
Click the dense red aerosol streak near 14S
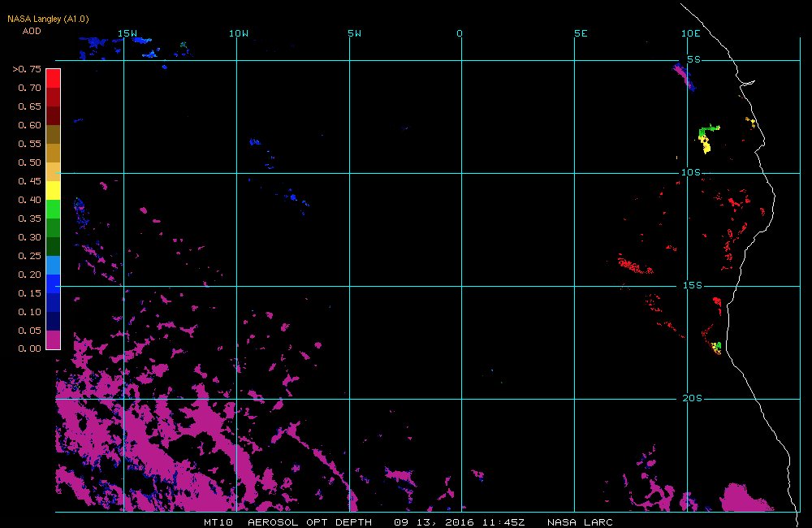636,266
